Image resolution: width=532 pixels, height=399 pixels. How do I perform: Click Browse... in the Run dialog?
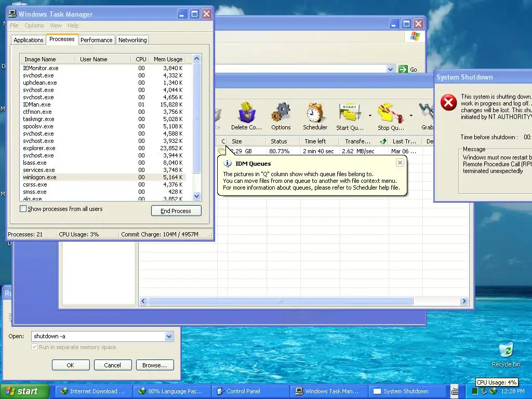[155, 365]
